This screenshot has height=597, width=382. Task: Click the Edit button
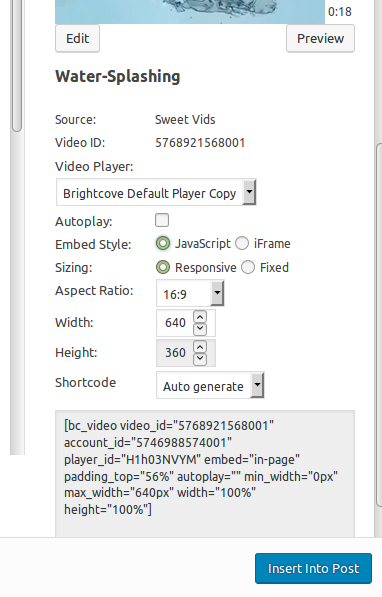(x=77, y=38)
